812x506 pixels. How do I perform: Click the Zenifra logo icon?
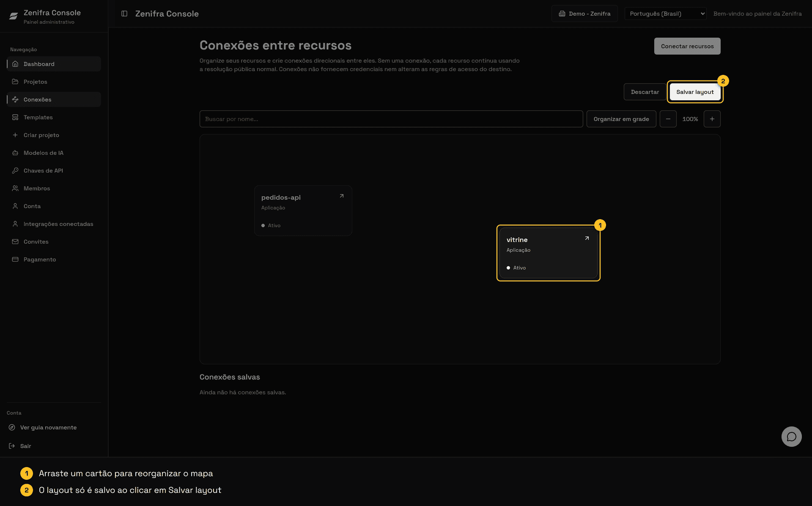[14, 16]
